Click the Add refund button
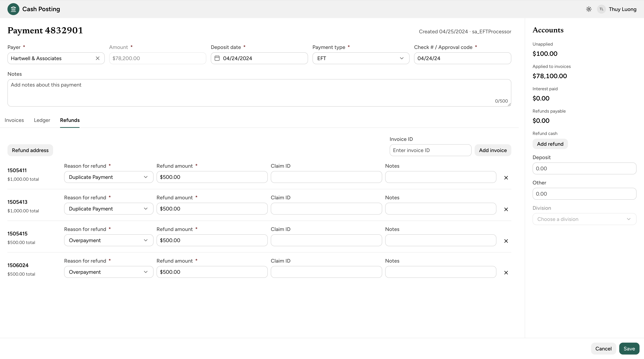 click(550, 144)
